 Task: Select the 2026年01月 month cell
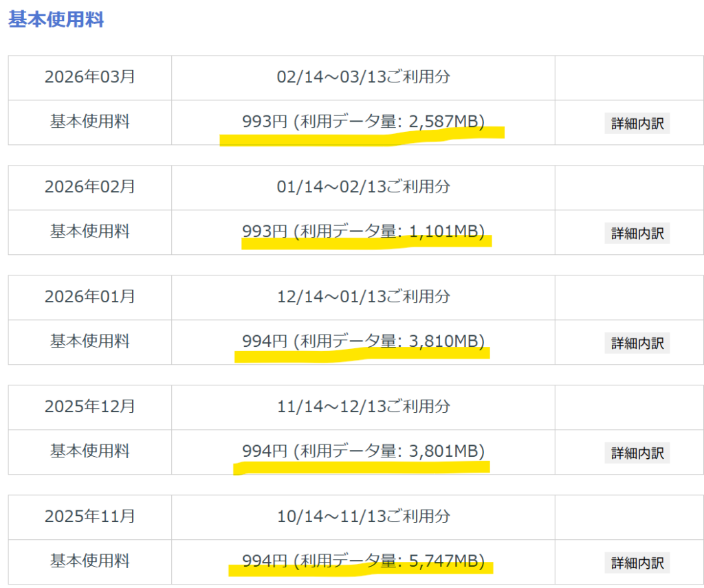90,297
